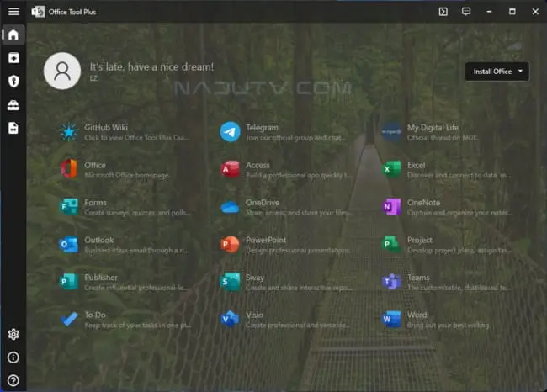
Task: Go to Home in sidebar
Action: [13, 34]
